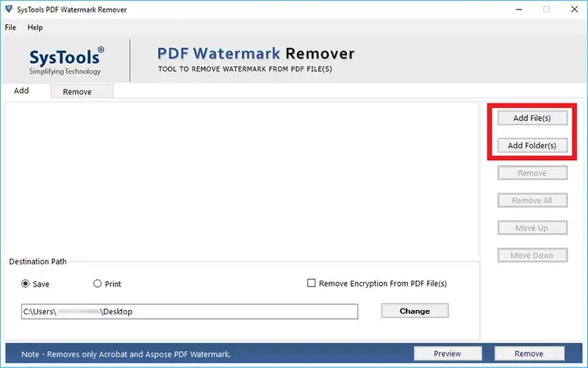
Task: Switch to the Remove tab
Action: tap(82, 92)
